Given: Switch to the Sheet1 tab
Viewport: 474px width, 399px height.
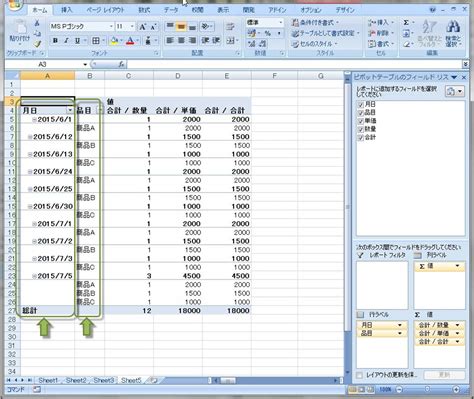Looking at the screenshot, I should 48,380.
